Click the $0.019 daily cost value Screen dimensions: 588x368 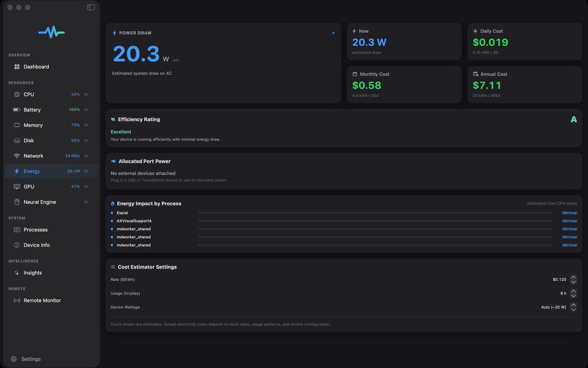[490, 42]
